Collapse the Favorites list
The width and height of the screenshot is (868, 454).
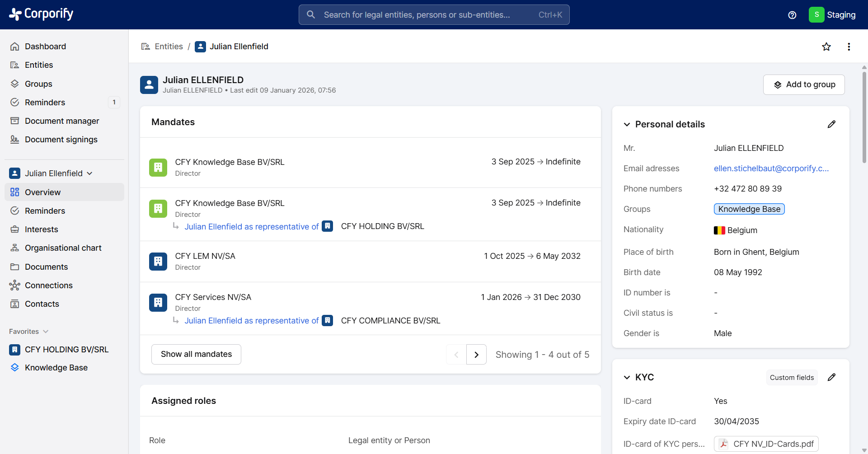click(x=46, y=332)
